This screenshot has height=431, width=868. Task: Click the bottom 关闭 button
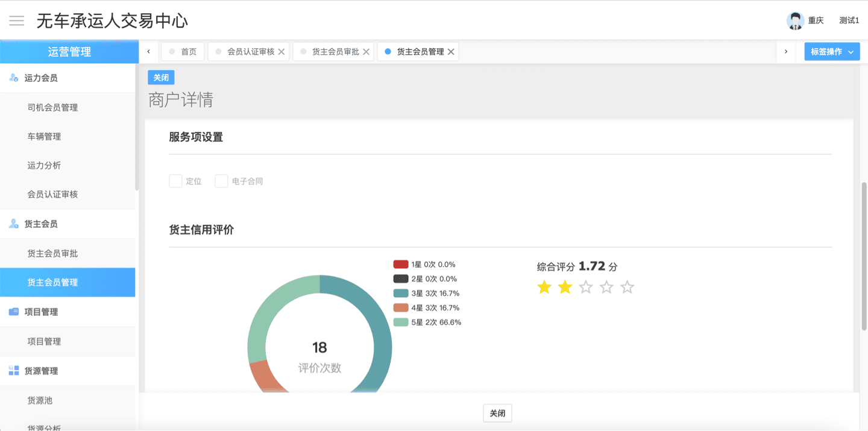pos(497,413)
